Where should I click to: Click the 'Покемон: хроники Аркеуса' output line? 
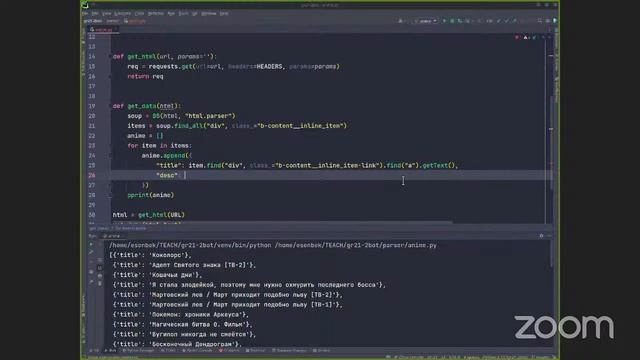click(181, 315)
